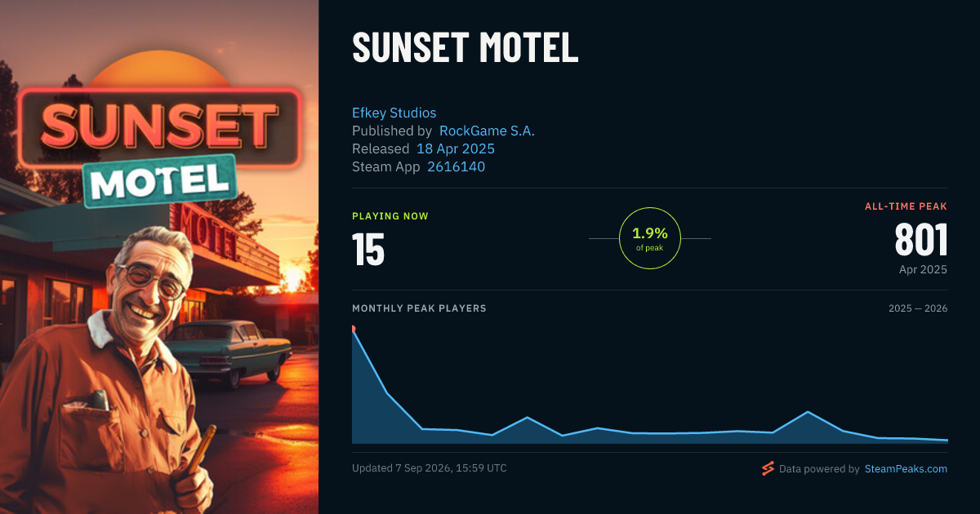Image resolution: width=980 pixels, height=514 pixels.
Task: Open the Efkey Studios developer link
Action: [394, 113]
